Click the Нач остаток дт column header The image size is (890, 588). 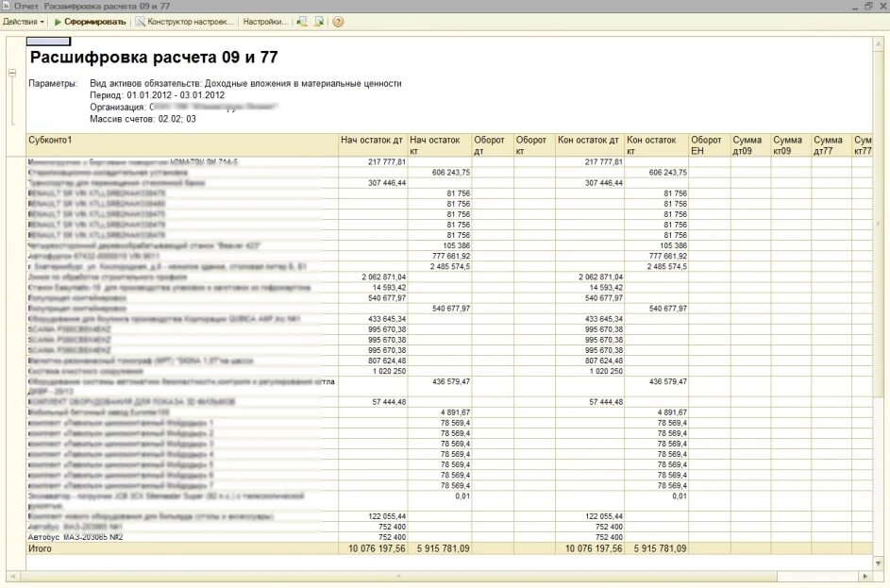click(x=373, y=144)
